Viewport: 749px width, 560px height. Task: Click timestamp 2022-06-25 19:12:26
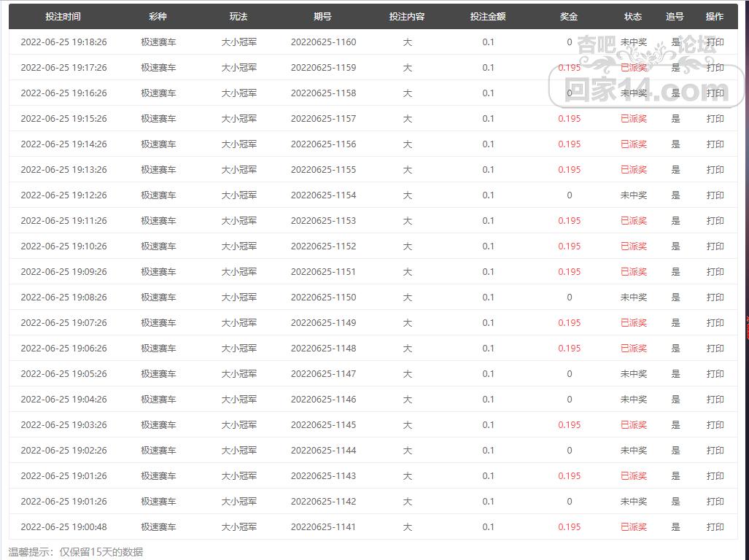pos(63,195)
